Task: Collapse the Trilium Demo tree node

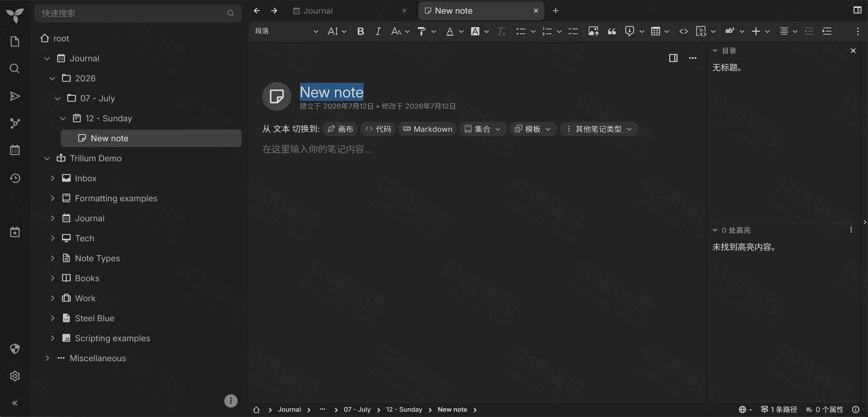Action: (47, 159)
